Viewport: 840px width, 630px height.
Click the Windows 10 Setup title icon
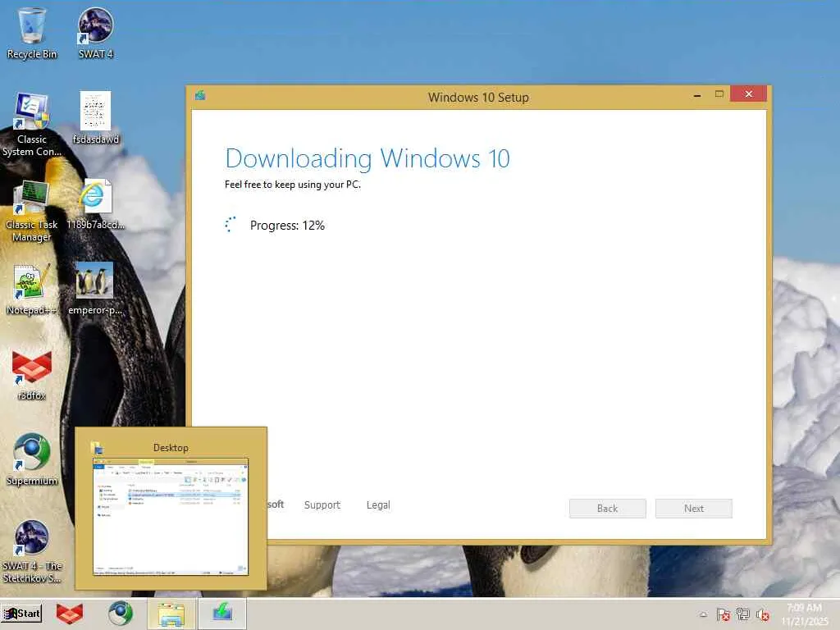tap(200, 96)
